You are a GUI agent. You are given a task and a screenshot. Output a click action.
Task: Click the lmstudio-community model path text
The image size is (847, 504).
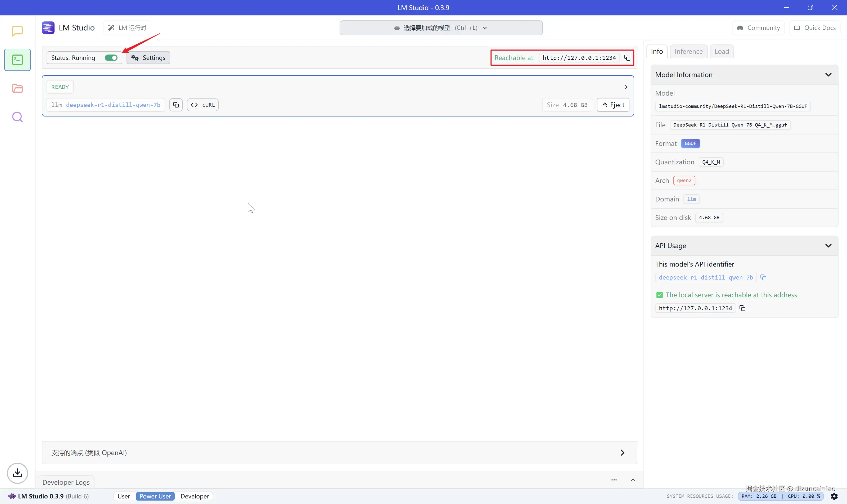[x=733, y=106]
